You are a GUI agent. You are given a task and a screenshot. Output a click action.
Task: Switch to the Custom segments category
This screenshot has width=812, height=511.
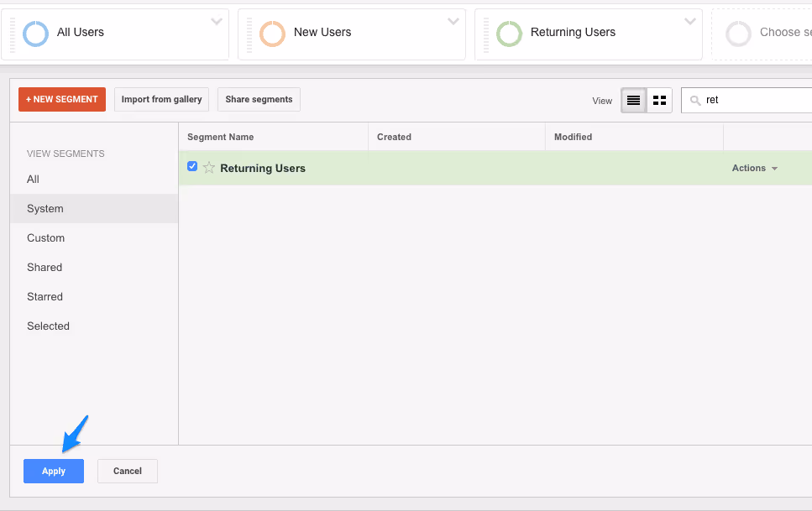pyautogui.click(x=45, y=237)
